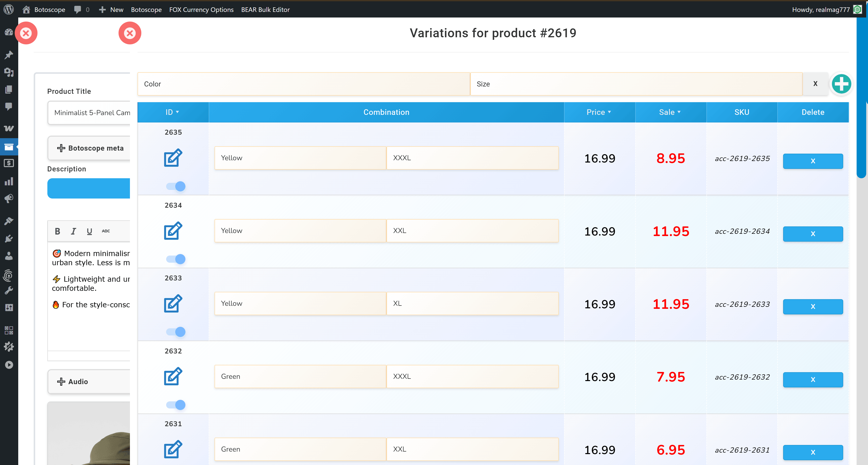Open the Price column sort dropdown
The height and width of the screenshot is (465, 868).
[x=609, y=112]
